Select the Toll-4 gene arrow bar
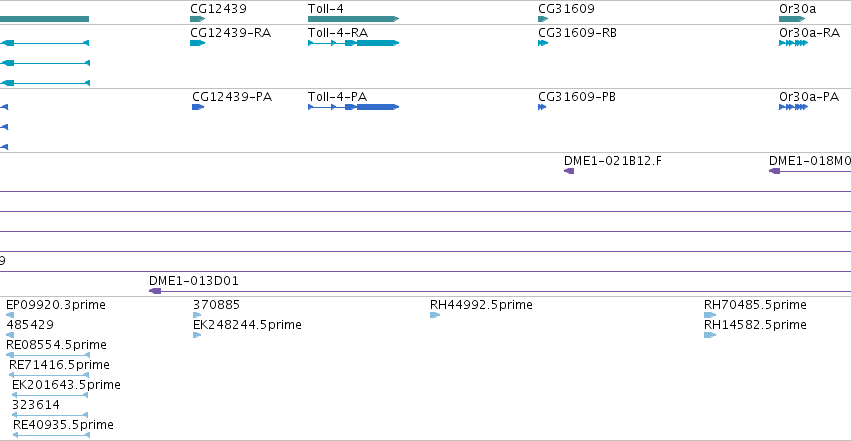This screenshot has height=441, width=851. 353,19
